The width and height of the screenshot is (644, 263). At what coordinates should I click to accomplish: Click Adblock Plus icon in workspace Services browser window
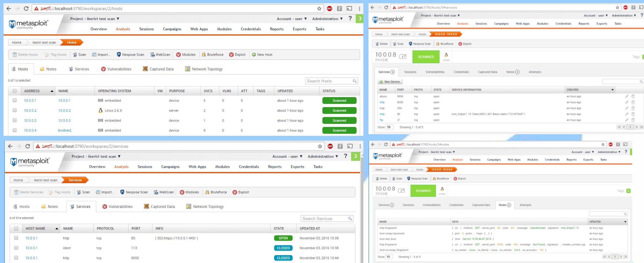(330, 146)
